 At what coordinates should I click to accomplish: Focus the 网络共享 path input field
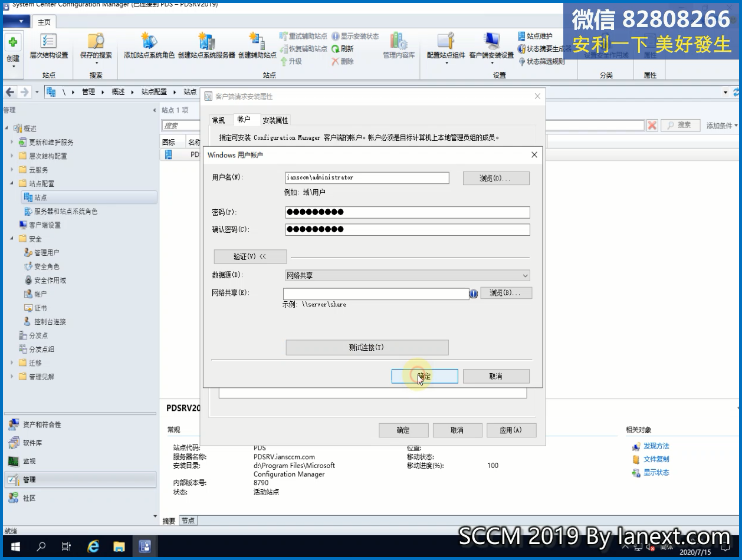(x=376, y=294)
